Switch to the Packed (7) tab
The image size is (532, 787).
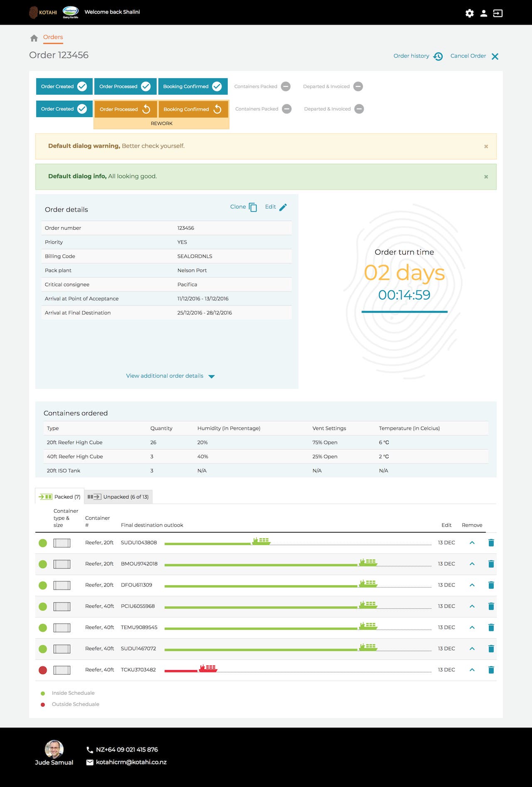click(60, 497)
